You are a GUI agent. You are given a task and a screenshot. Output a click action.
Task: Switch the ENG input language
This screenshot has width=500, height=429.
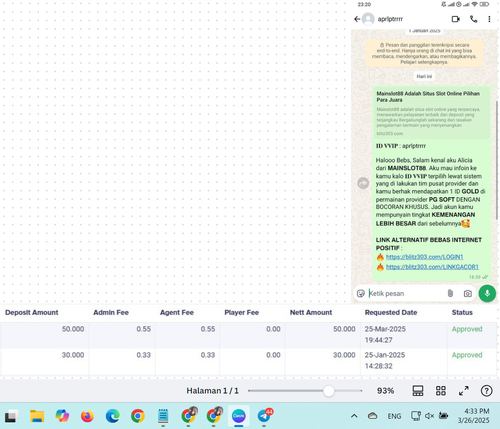(x=394, y=416)
